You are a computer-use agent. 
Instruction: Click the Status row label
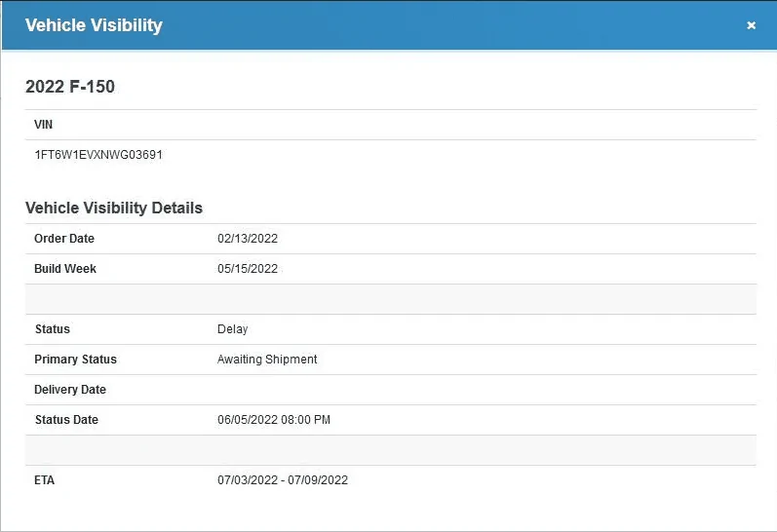(x=53, y=329)
